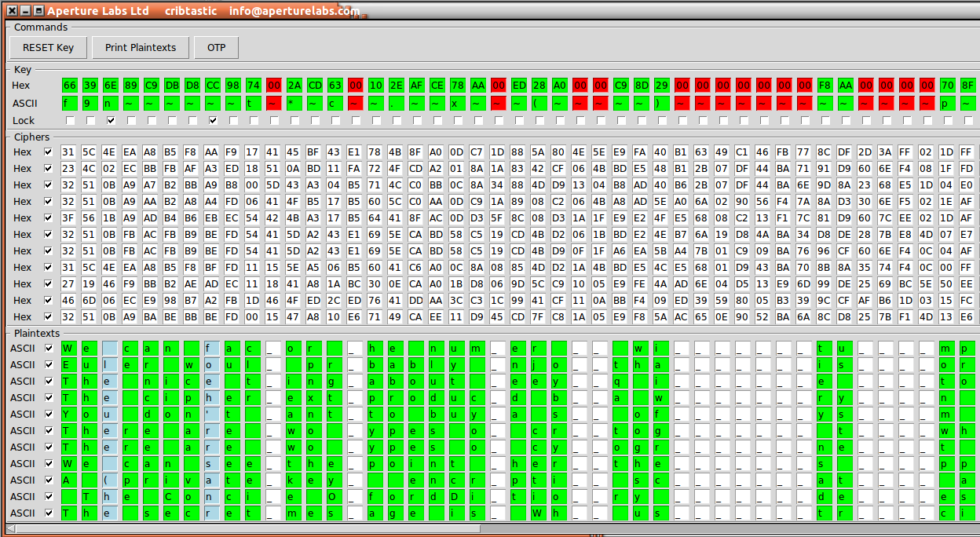Click the Key hex field showing 66

coord(70,85)
